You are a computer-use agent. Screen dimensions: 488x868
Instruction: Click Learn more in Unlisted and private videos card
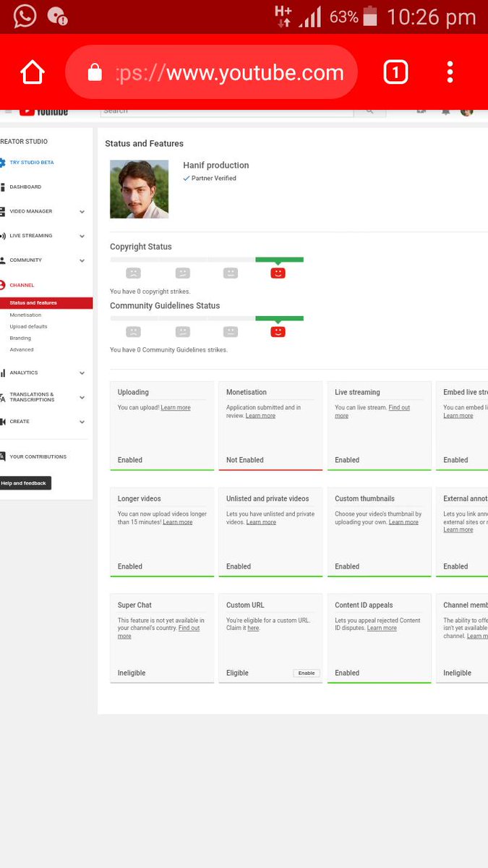[261, 522]
